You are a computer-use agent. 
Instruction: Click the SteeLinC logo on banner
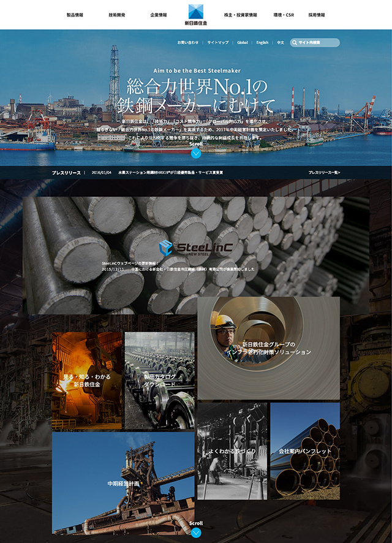pyautogui.click(x=186, y=247)
